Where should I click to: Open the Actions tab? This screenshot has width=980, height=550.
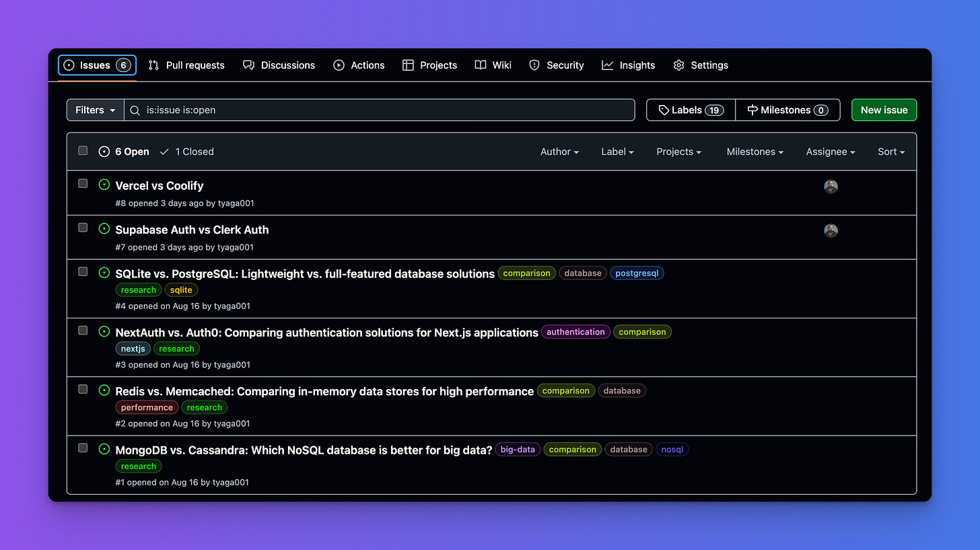pyautogui.click(x=359, y=65)
